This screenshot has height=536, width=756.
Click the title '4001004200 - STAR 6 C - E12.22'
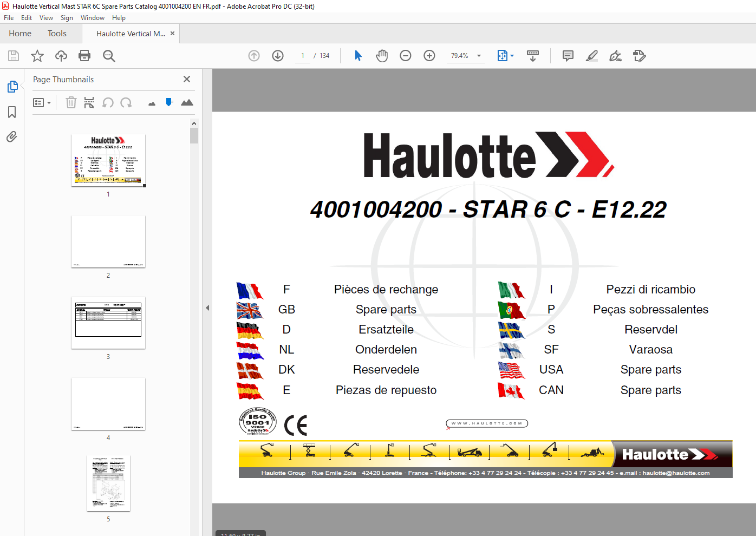[x=488, y=210]
